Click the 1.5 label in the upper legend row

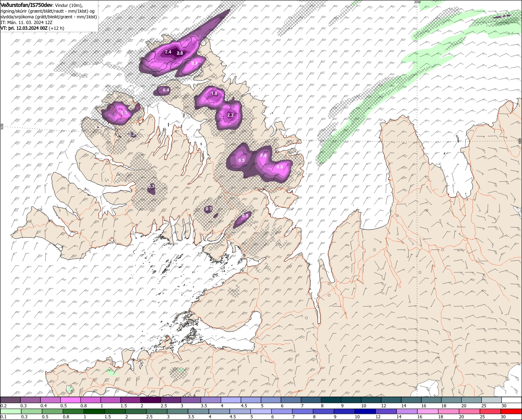[124, 406]
